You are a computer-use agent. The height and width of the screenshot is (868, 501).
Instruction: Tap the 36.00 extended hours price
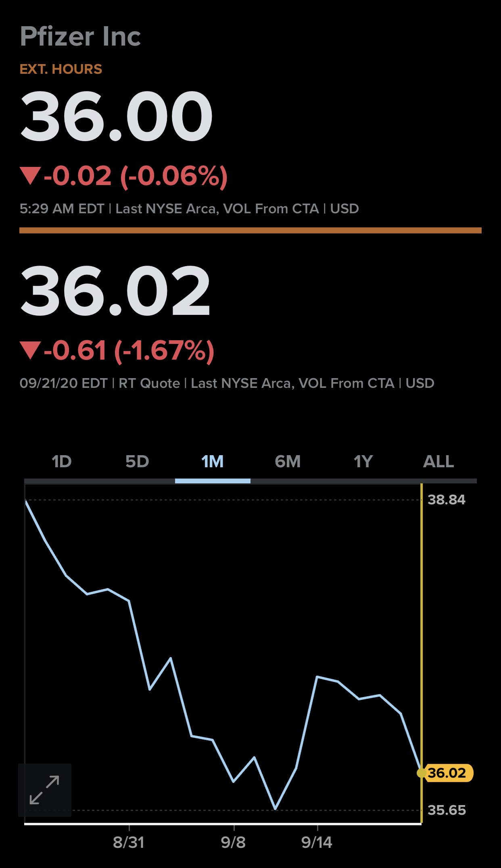[116, 116]
